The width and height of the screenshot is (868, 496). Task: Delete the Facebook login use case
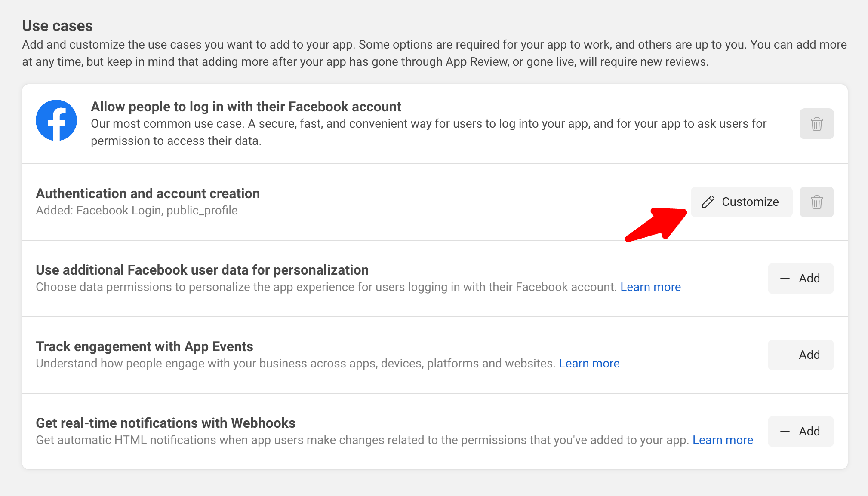click(816, 124)
